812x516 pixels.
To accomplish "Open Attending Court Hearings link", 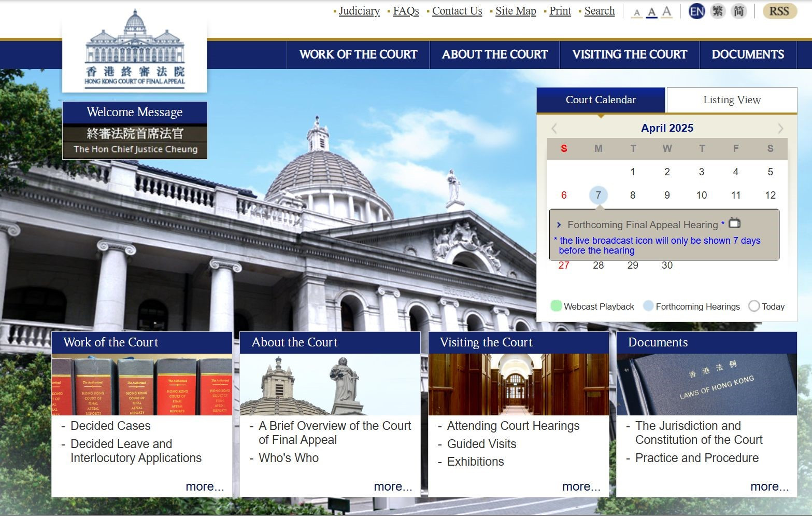I will coord(513,426).
